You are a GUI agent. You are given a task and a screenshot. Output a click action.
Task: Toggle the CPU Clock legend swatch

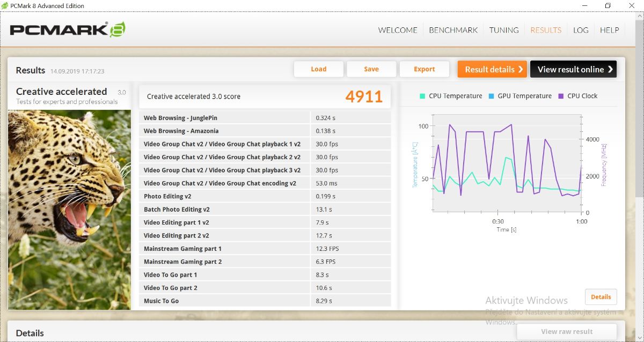(x=561, y=96)
